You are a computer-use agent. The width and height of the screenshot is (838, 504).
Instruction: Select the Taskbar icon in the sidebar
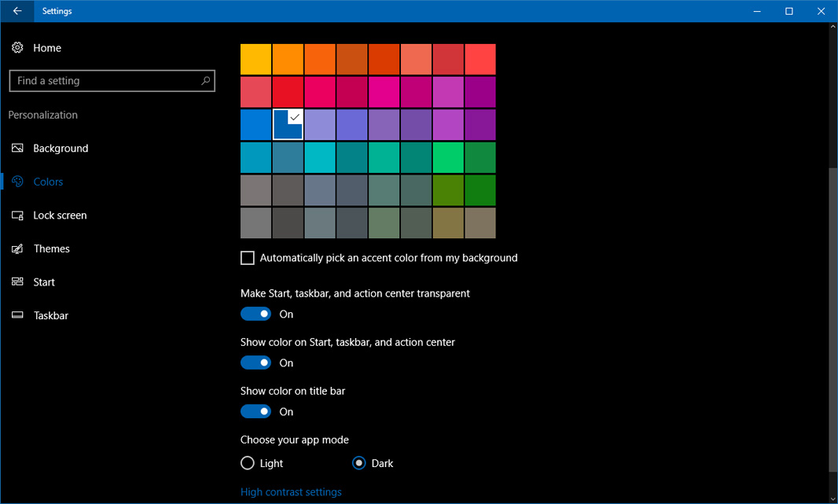pos(17,315)
